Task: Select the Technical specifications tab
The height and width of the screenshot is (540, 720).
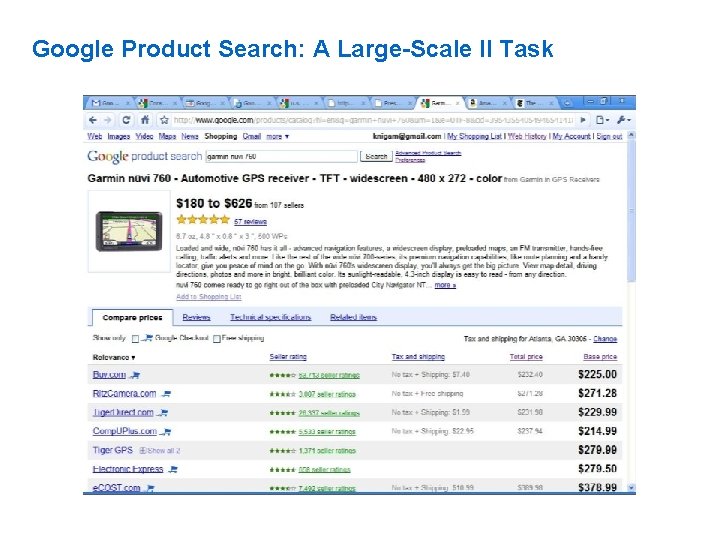Action: (x=270, y=317)
